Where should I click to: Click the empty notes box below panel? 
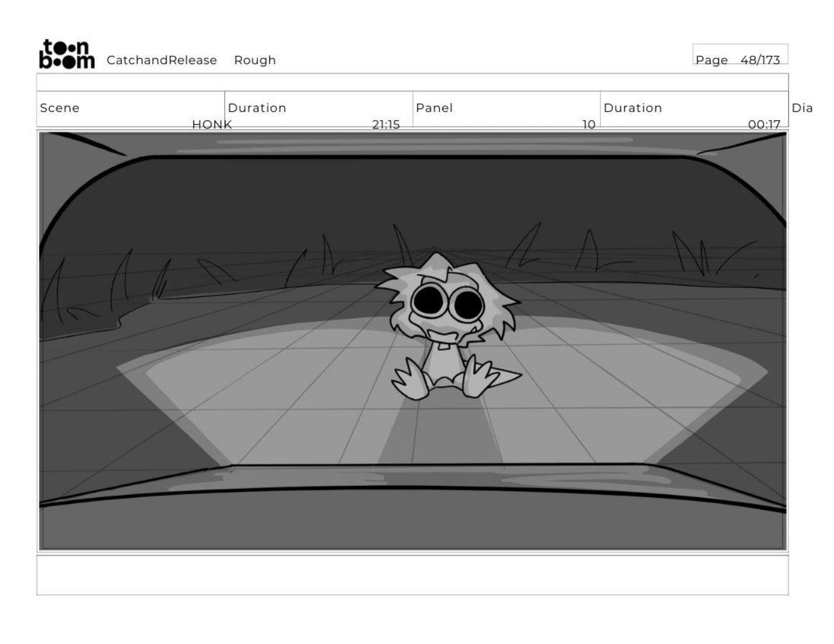pyautogui.click(x=412, y=575)
